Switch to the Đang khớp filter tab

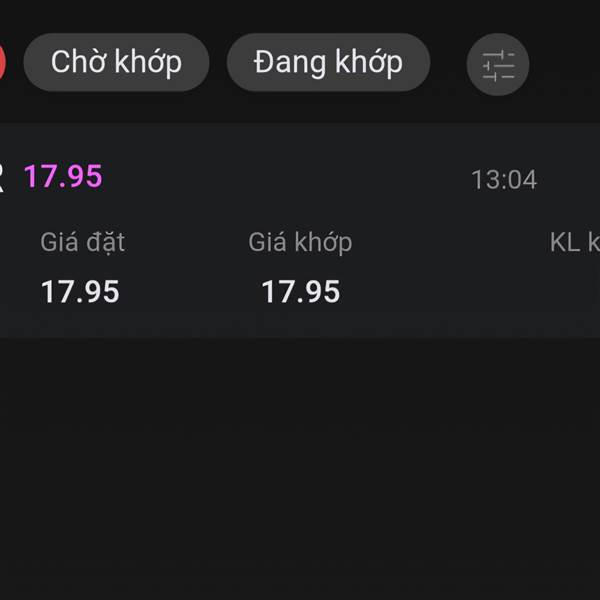(328, 62)
